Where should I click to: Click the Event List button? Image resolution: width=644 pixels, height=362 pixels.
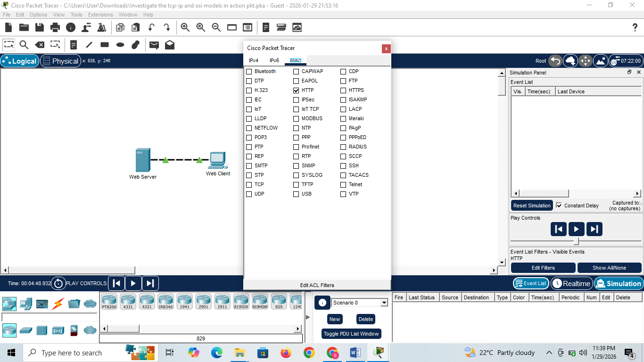pyautogui.click(x=530, y=283)
